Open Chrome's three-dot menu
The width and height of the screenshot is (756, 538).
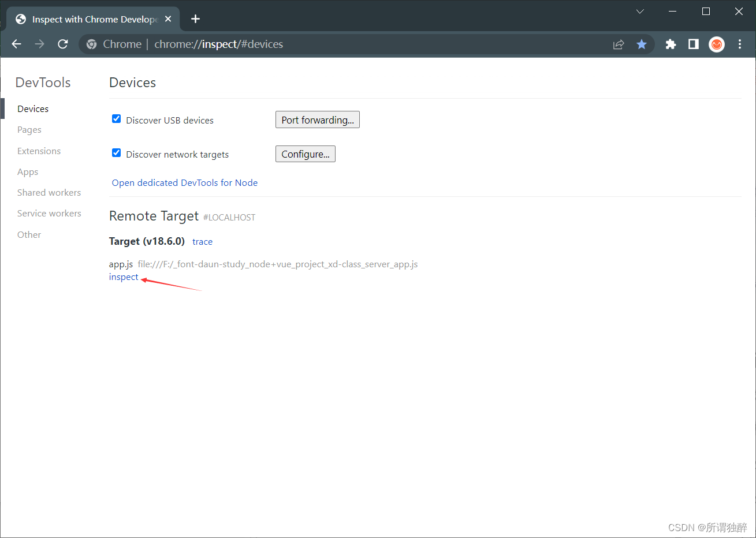[x=740, y=44]
